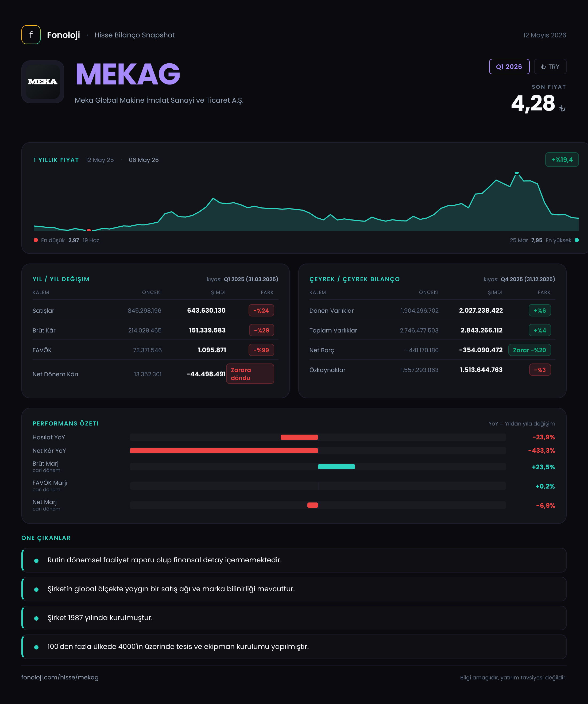Click the 'Q1 2025 (31.03.2025)' comparison label
The image size is (588, 704).
[x=251, y=279]
